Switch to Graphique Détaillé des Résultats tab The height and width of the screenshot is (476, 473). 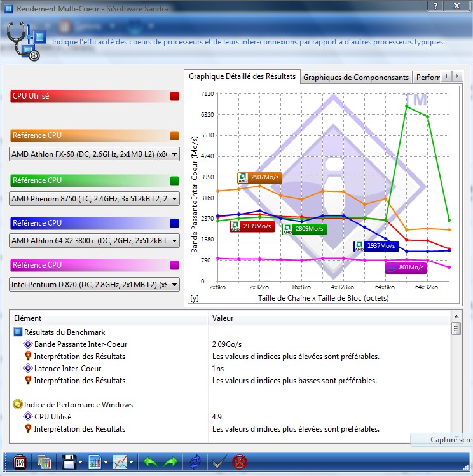242,76
